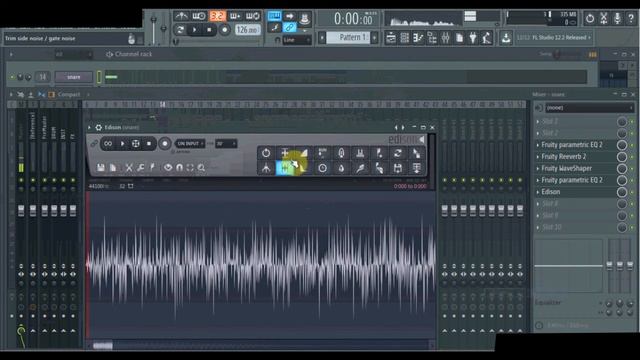Open the mixer input (none) dropdown
The image size is (640, 360).
point(589,108)
